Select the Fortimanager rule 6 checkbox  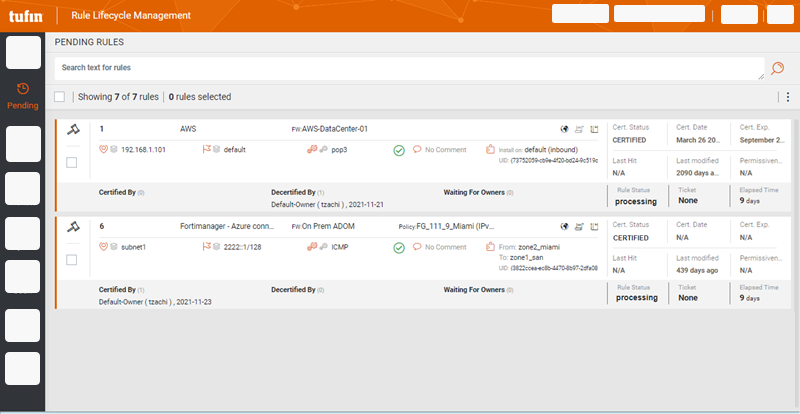pos(72,260)
